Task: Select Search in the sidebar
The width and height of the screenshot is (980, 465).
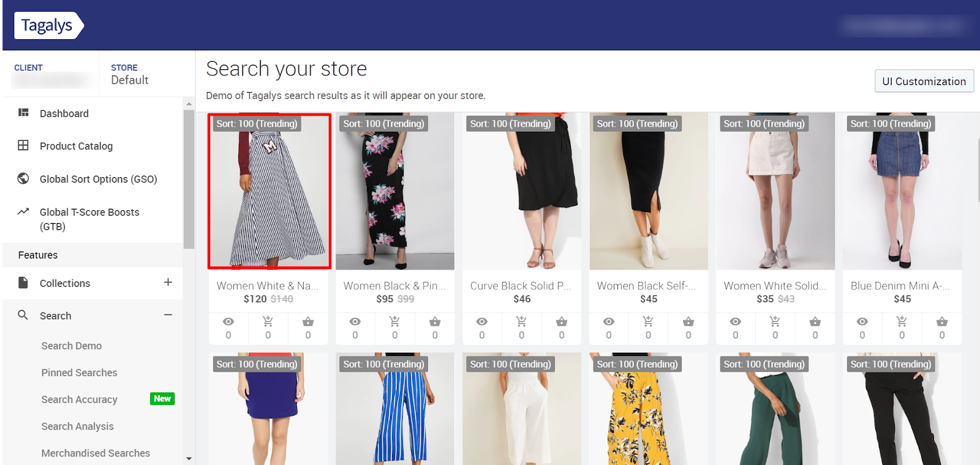Action: (x=56, y=316)
